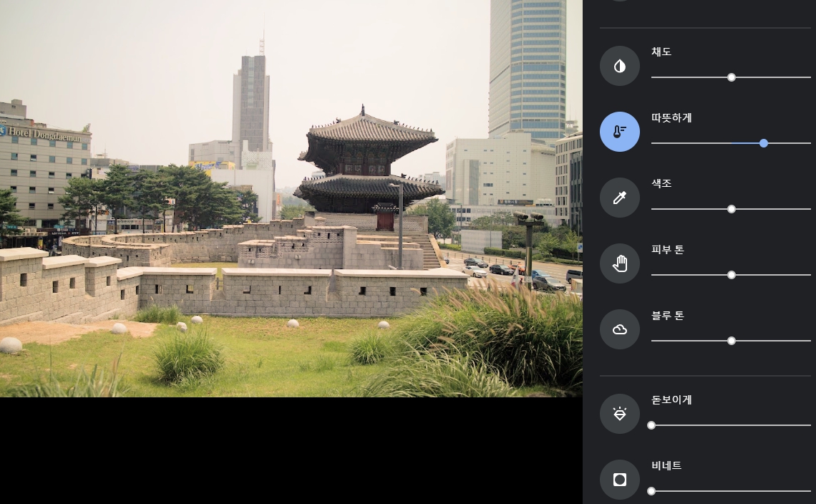Screen dimensions: 816x504
Task: Click the 블루 톤 slider handle
Action: tap(731, 341)
